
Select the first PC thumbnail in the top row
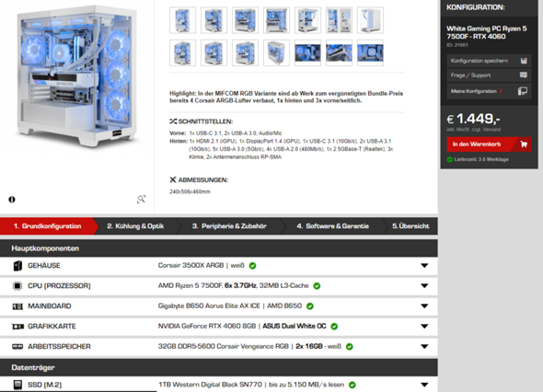(x=183, y=20)
